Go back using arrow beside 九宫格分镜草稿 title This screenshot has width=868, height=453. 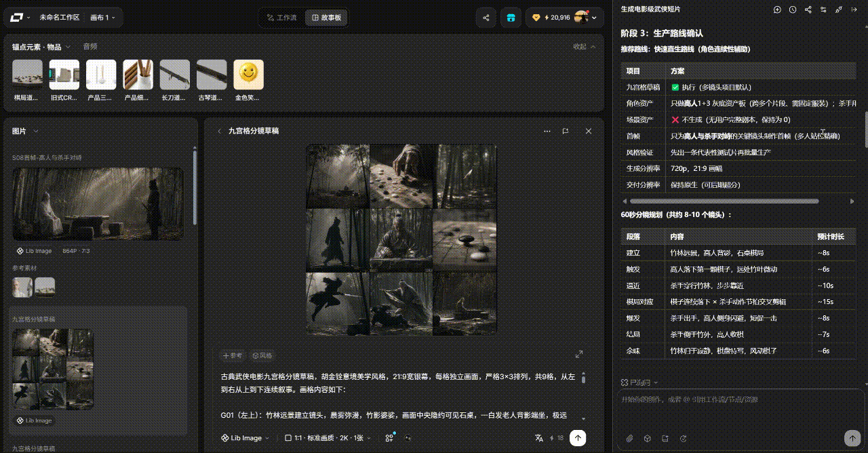(219, 131)
